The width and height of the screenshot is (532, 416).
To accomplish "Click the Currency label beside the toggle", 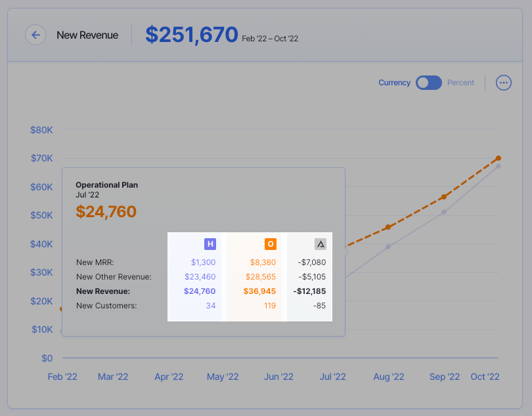I will pyautogui.click(x=393, y=83).
